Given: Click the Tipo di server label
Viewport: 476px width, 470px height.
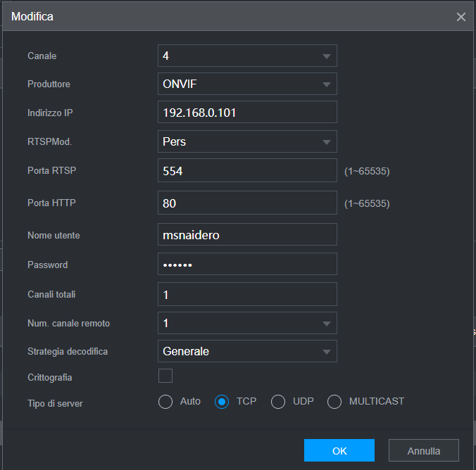Looking at the screenshot, I should click(x=55, y=404).
